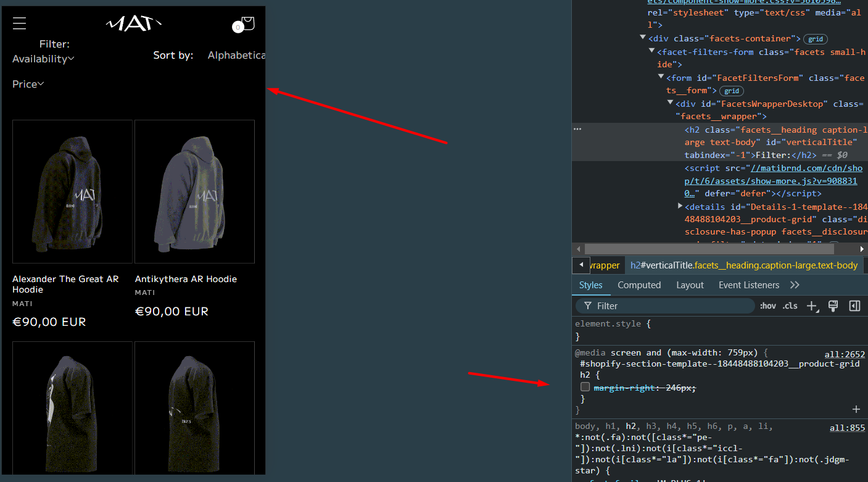
Task: Click the MATI logo in header
Action: [x=134, y=23]
